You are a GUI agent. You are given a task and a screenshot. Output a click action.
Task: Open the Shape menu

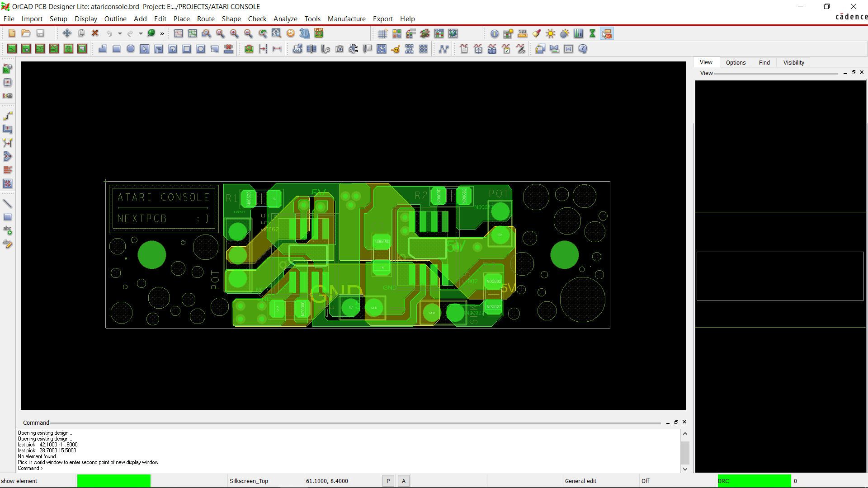pyautogui.click(x=231, y=19)
